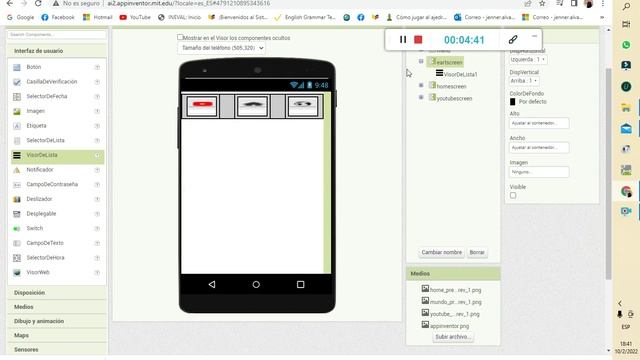
Task: Open the Medios palette section
Action: click(57, 307)
